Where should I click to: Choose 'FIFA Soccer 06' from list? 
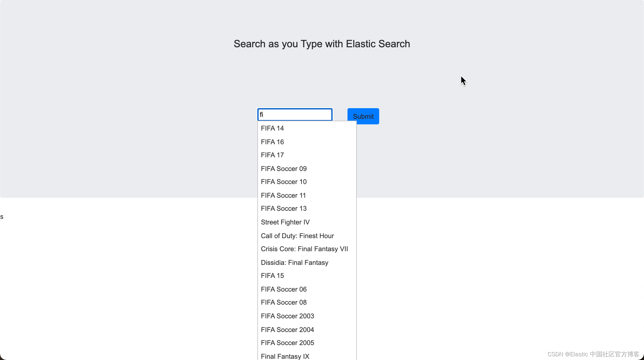coord(283,289)
